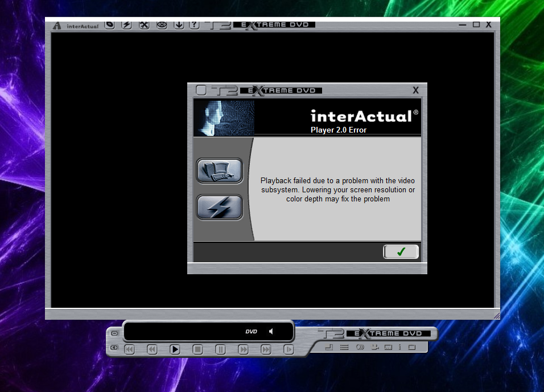
Task: Click the download arrow toolbar icon
Action: pos(179,25)
